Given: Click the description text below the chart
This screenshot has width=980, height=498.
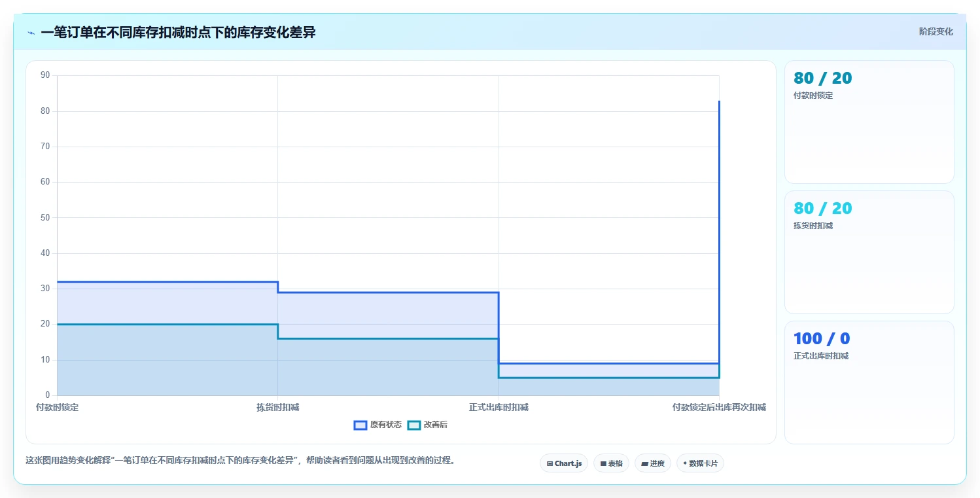Looking at the screenshot, I should pos(240,460).
